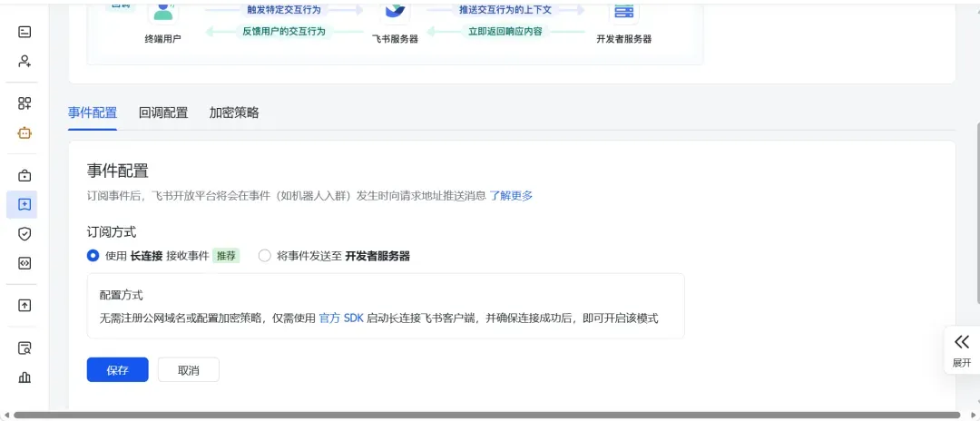Switch to the 加密策略 tab
Screen dimensions: 980x421
[234, 113]
